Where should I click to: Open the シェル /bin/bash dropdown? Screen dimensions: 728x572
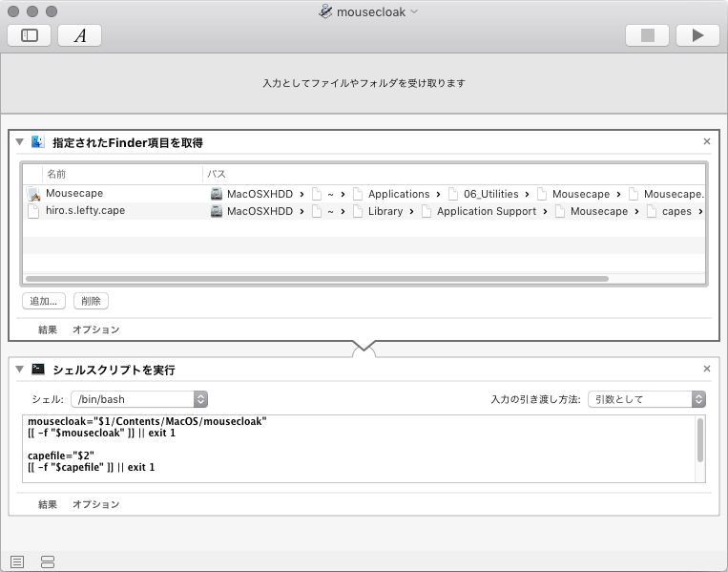pos(139,399)
